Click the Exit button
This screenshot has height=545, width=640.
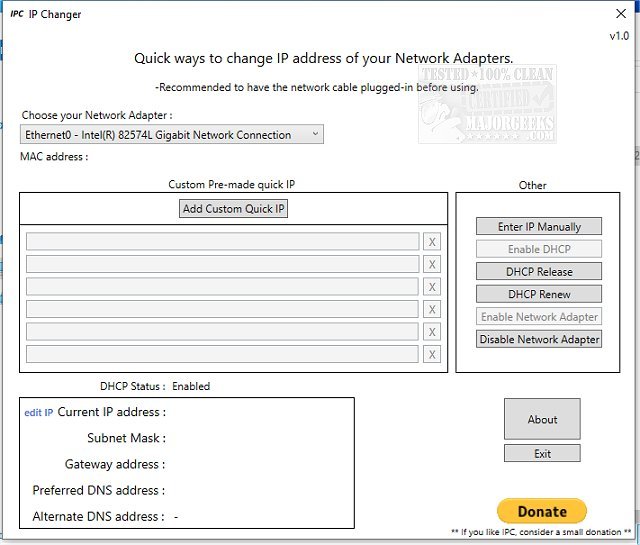pos(542,454)
